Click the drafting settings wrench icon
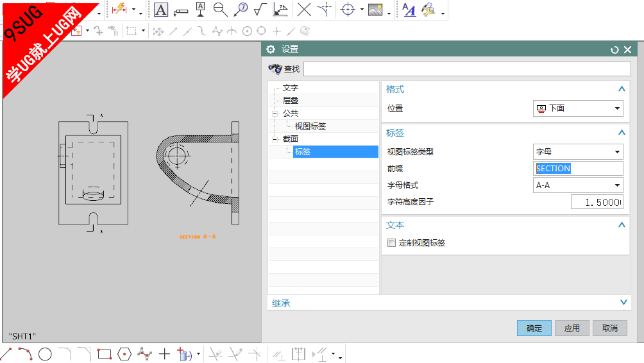This screenshot has width=644, height=363. [x=428, y=10]
